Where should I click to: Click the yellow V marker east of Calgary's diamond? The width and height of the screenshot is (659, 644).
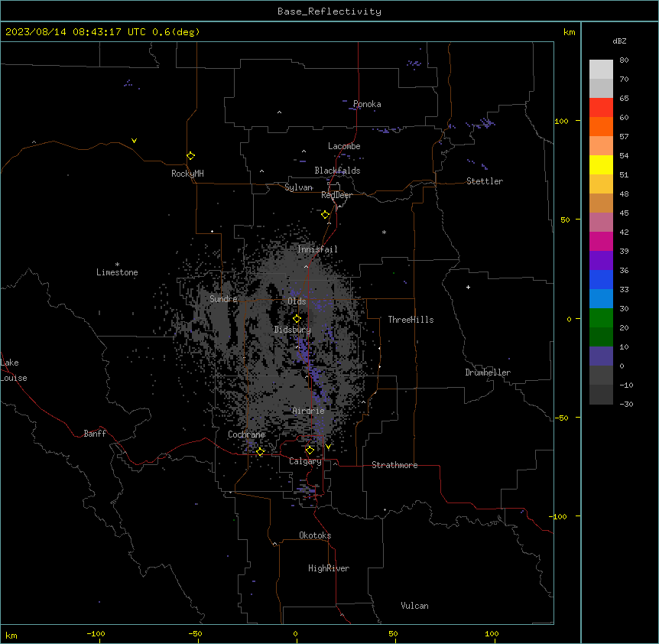pos(328,447)
